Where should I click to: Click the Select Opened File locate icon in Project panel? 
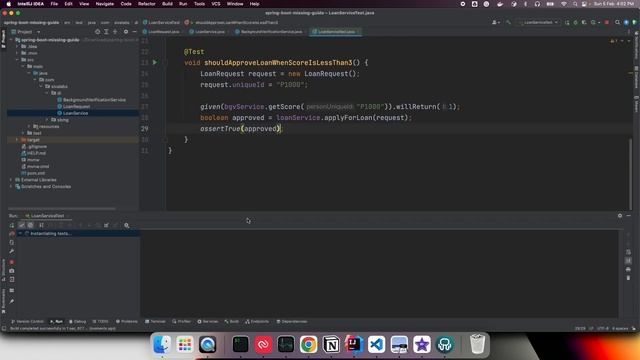point(97,32)
